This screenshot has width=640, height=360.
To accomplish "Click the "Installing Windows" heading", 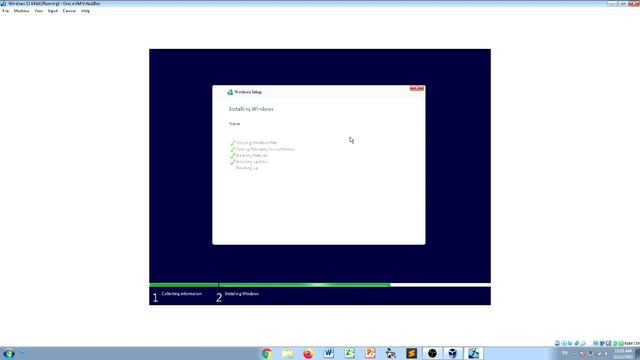I will pyautogui.click(x=251, y=109).
